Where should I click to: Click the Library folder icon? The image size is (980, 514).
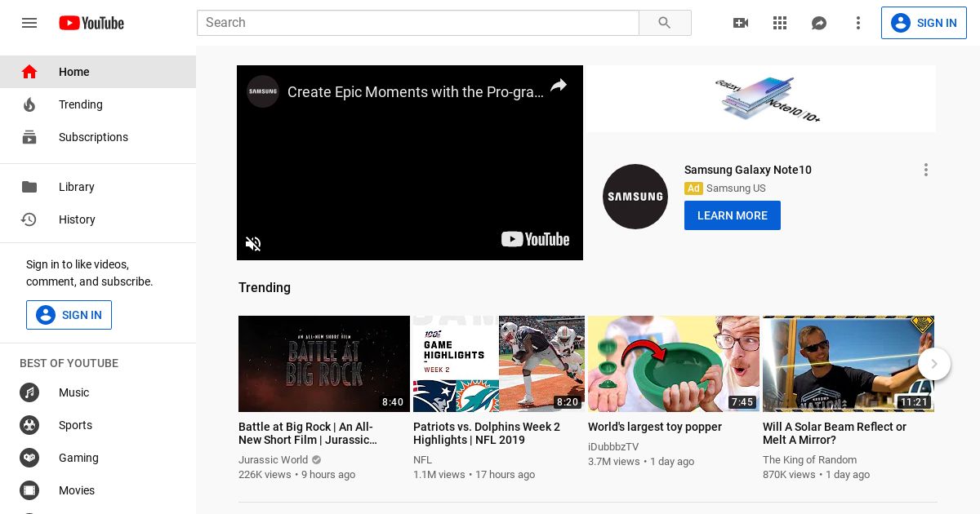(29, 187)
